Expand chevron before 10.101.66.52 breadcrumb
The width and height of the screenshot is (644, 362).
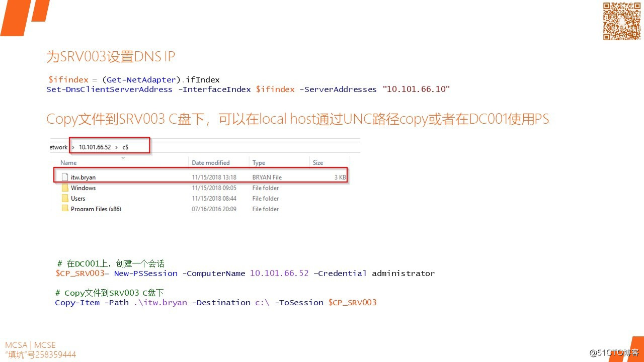point(73,147)
